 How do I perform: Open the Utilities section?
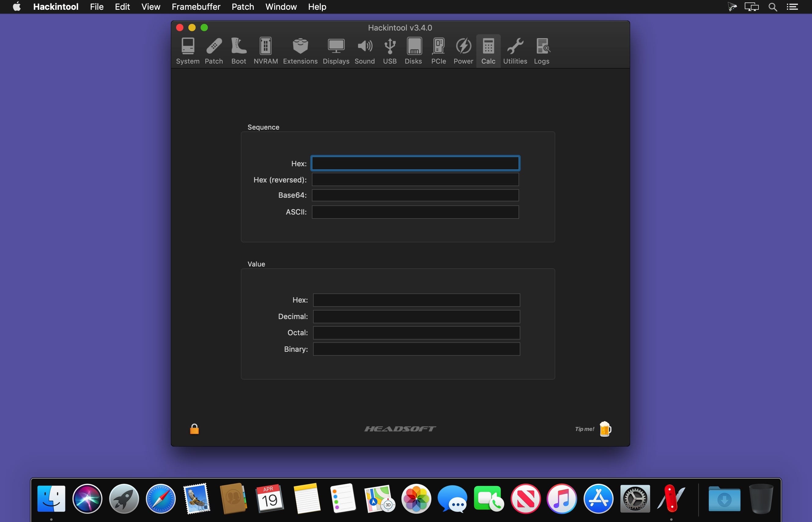[515, 51]
